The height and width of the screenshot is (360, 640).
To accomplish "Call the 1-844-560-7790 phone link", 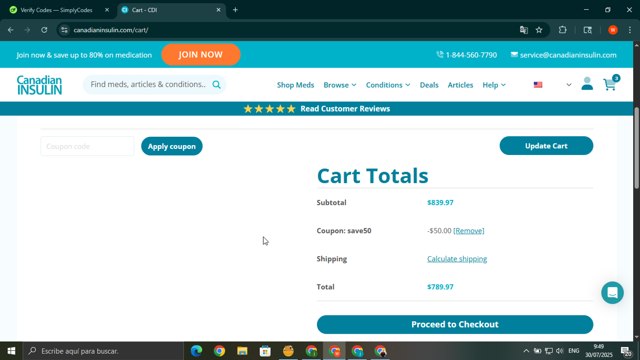I will point(467,55).
